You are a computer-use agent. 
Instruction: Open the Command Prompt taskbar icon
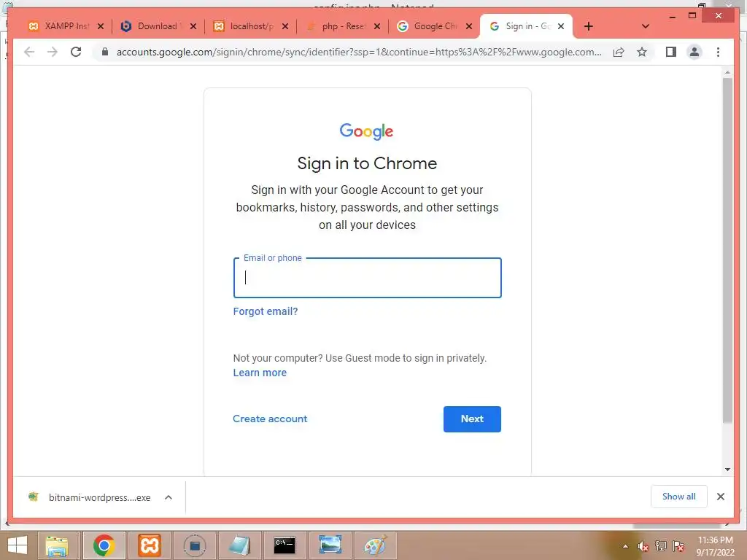point(285,545)
